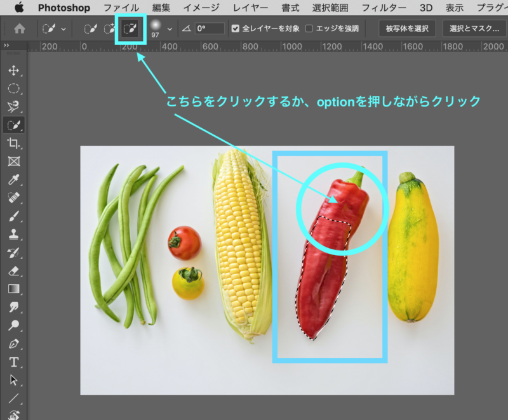The height and width of the screenshot is (420, 508).
Task: Enable the エッジを強調 checkbox
Action: pos(309,29)
